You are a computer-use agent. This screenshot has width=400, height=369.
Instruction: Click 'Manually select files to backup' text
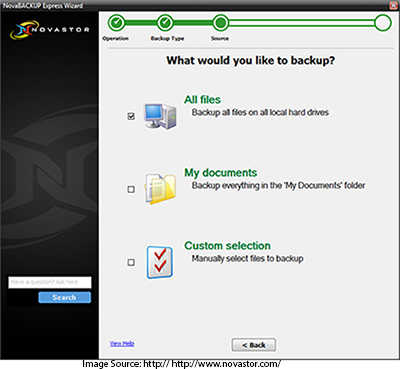click(x=247, y=259)
